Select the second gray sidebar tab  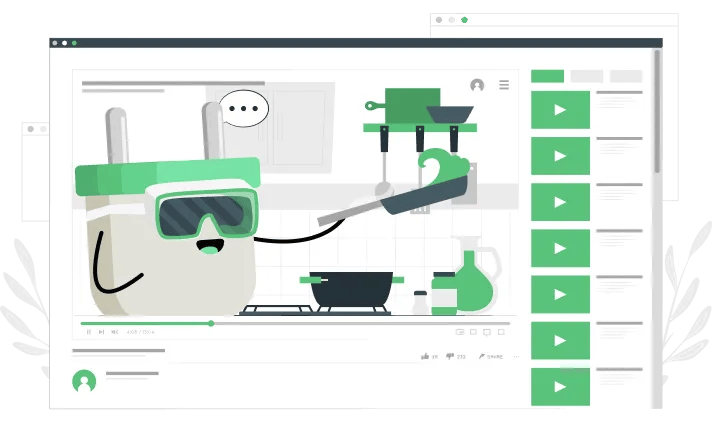(587, 76)
